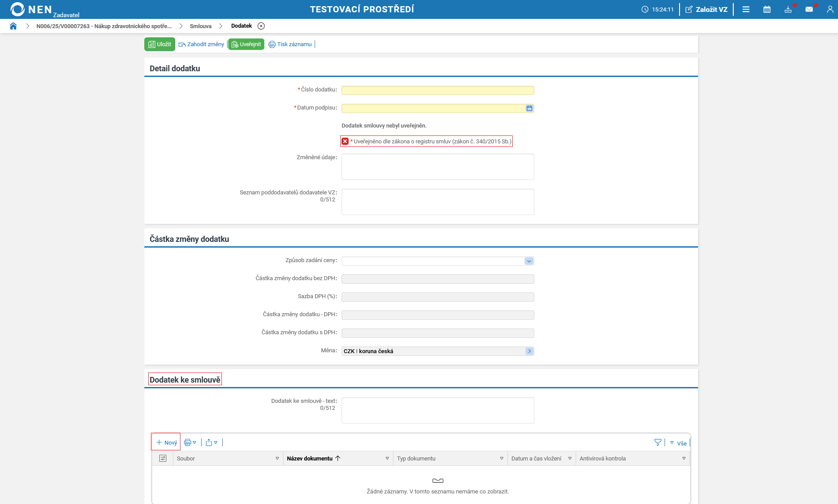Open the Měna currency selector arrow

[x=529, y=351]
